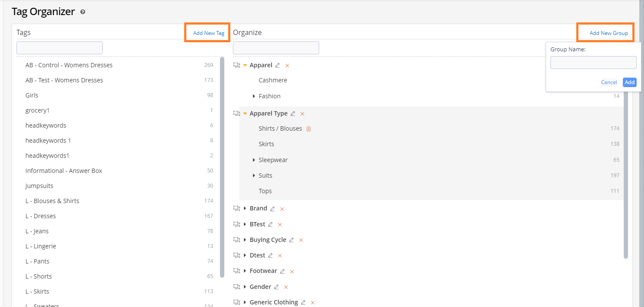Click the edit pencil next to Apparel
This screenshot has width=644, height=307.
coord(278,66)
